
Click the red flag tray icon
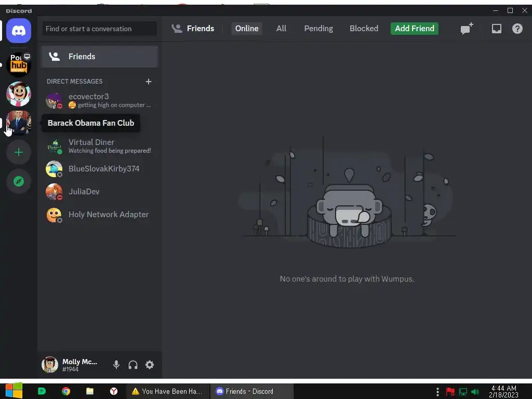450,392
